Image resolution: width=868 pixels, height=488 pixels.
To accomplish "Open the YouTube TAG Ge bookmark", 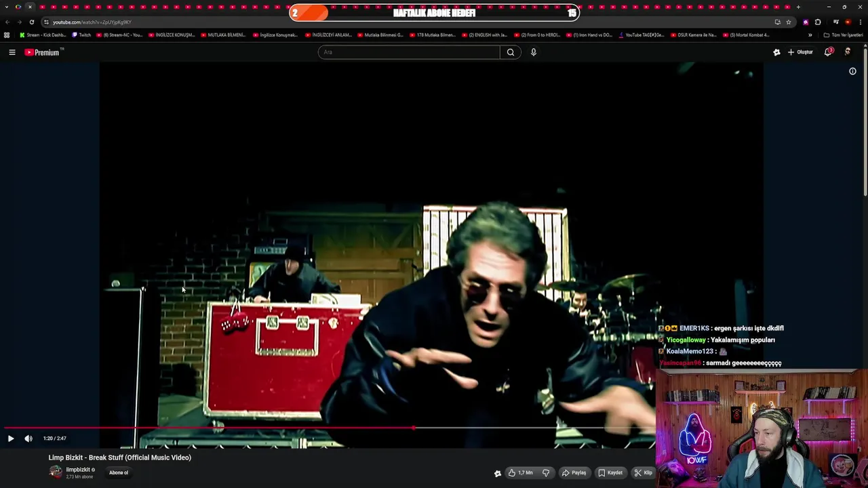I will pyautogui.click(x=641, y=35).
